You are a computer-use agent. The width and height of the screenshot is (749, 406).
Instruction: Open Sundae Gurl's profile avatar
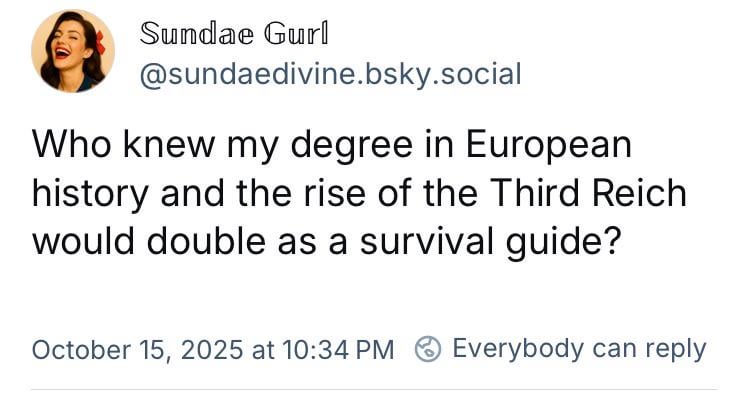click(72, 52)
